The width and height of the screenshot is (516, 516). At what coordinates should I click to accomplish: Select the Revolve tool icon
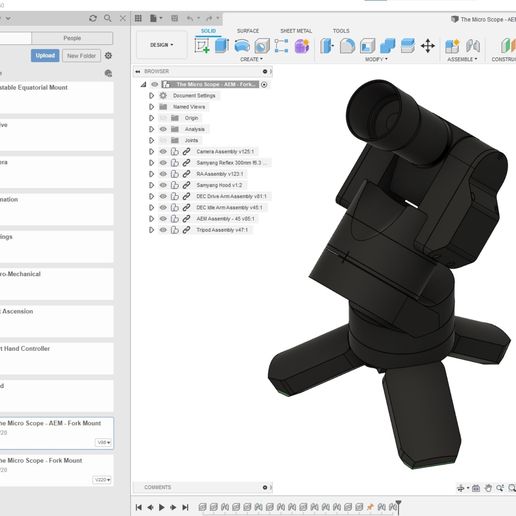pos(242,46)
